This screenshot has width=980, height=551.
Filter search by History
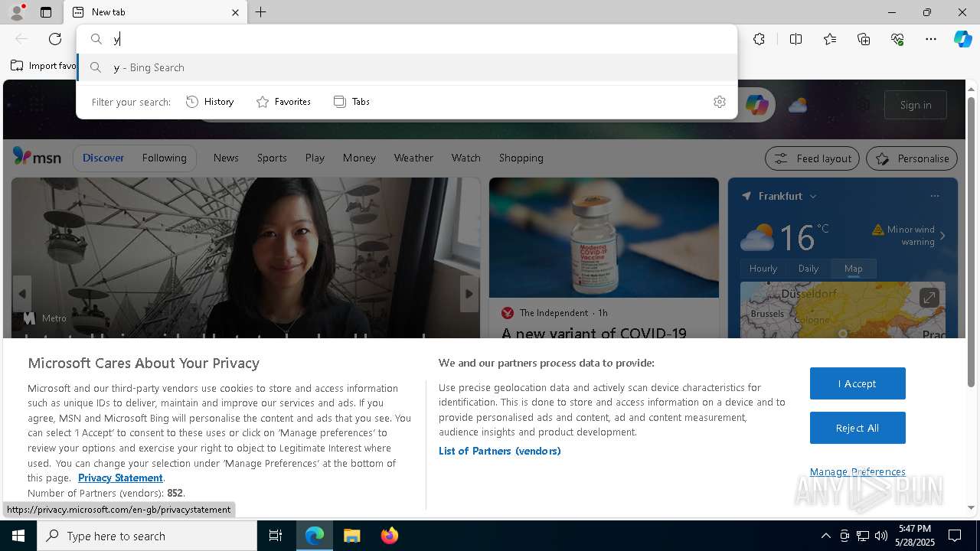(x=210, y=102)
